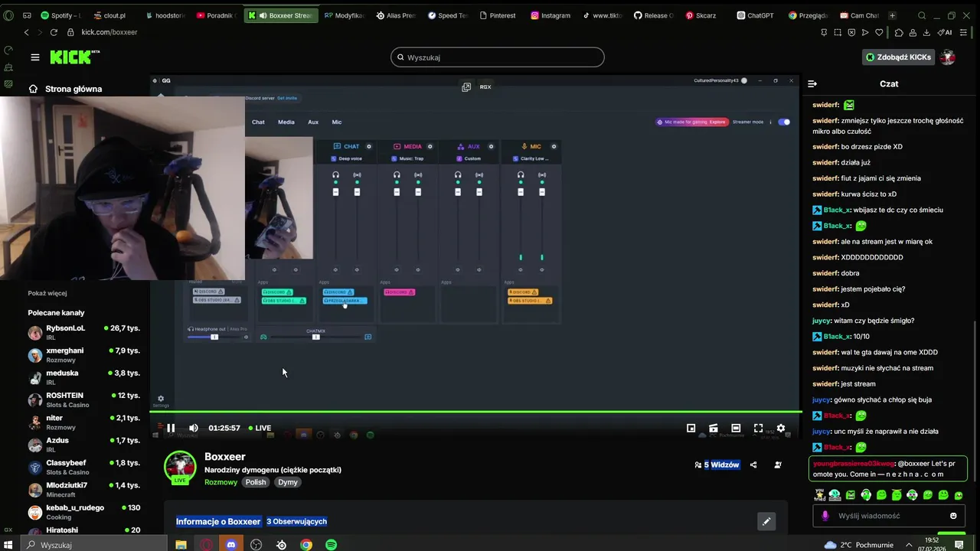Open Discord from the Windows taskbar
This screenshot has width=980, height=551.
pyautogui.click(x=231, y=544)
